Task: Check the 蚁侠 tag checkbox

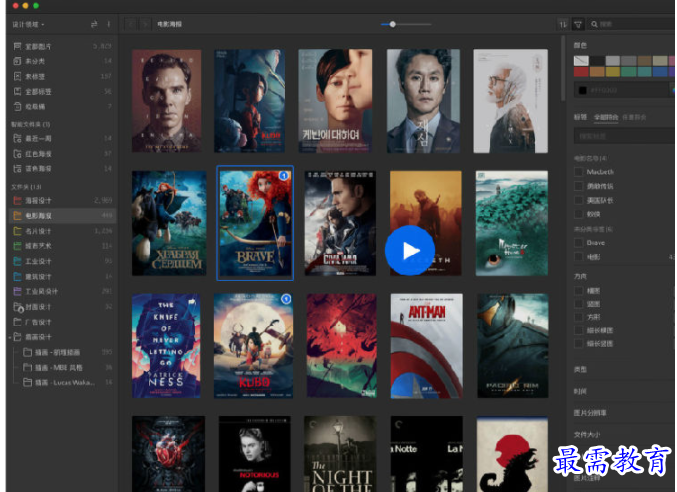Action: click(x=579, y=214)
